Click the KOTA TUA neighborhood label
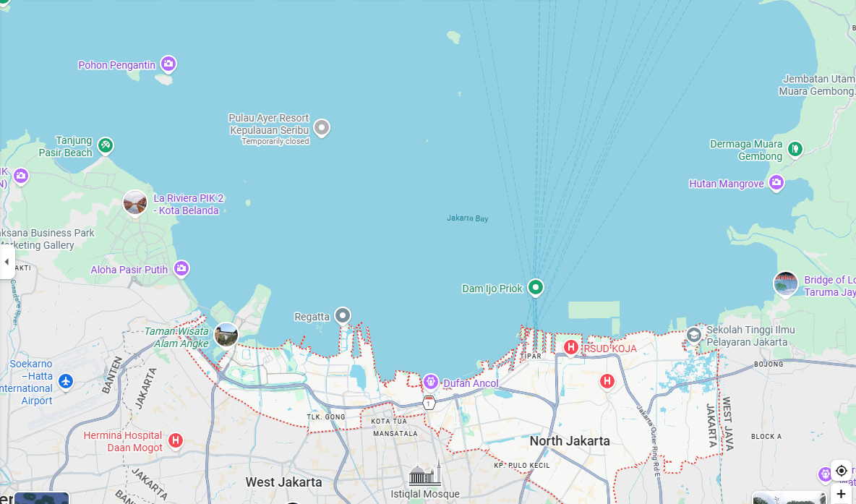Viewport: 856px width, 504px height. (x=389, y=422)
